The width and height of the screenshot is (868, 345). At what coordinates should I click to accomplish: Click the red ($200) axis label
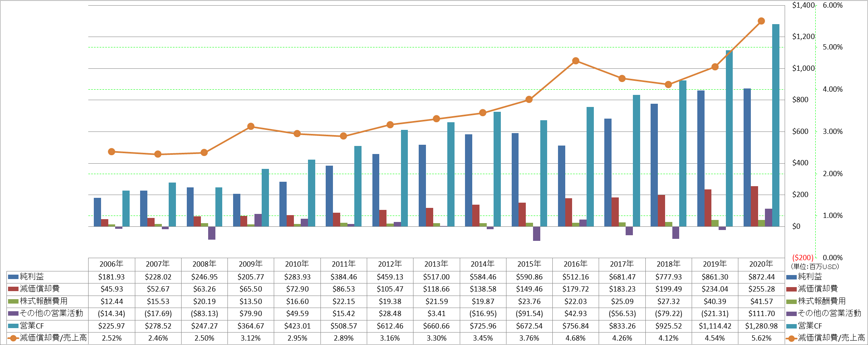click(x=803, y=258)
